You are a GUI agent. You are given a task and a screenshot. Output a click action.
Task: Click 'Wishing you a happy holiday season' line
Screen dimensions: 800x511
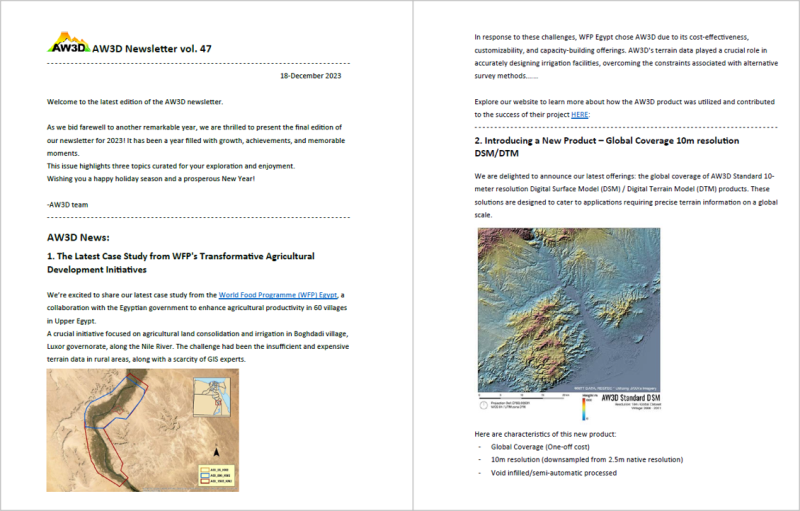pos(151,178)
